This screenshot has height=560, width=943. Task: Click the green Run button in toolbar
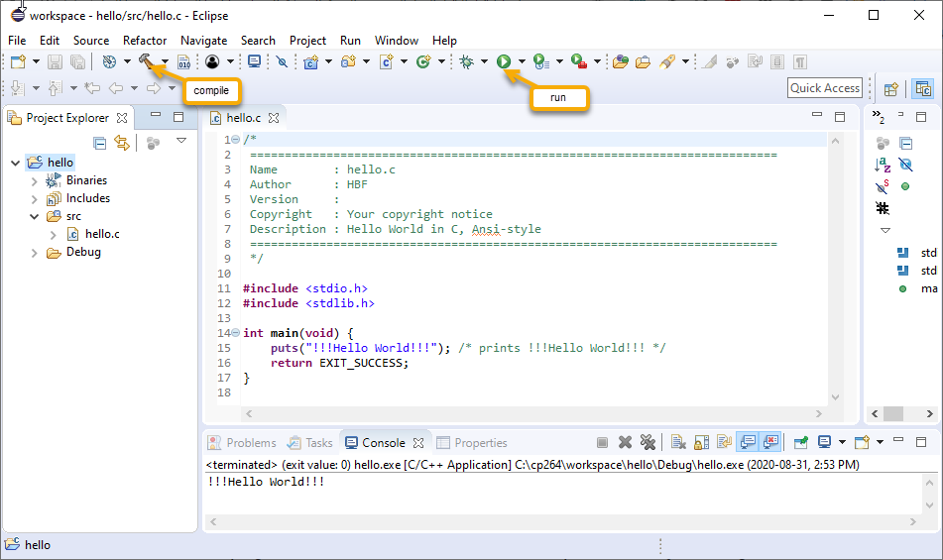tap(504, 61)
